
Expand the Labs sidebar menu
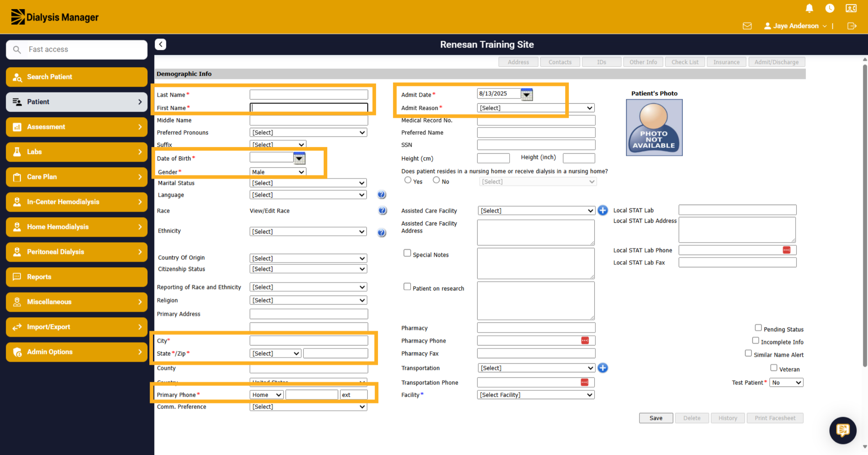coord(77,152)
